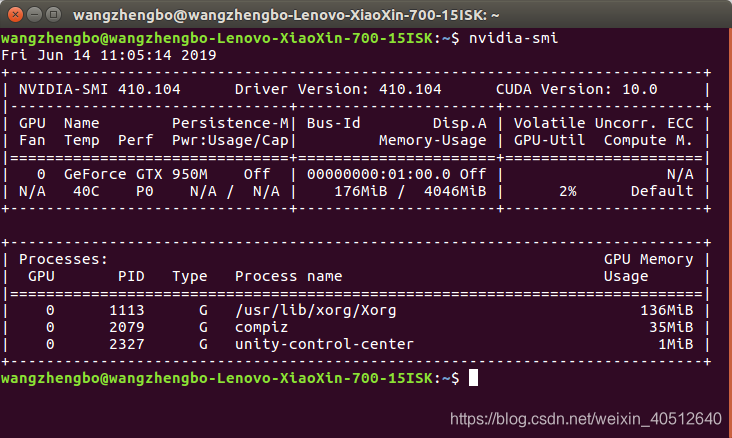Click the Bus-Id 00000000:01:00.0 value
Image resolution: width=732 pixels, height=438 pixels.
379,174
